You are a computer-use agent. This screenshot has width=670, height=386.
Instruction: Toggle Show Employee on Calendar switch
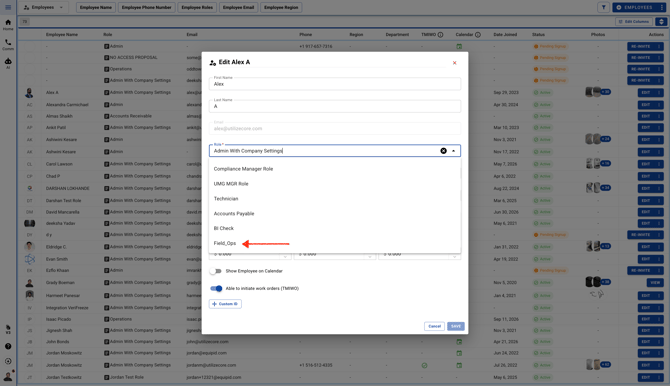216,271
